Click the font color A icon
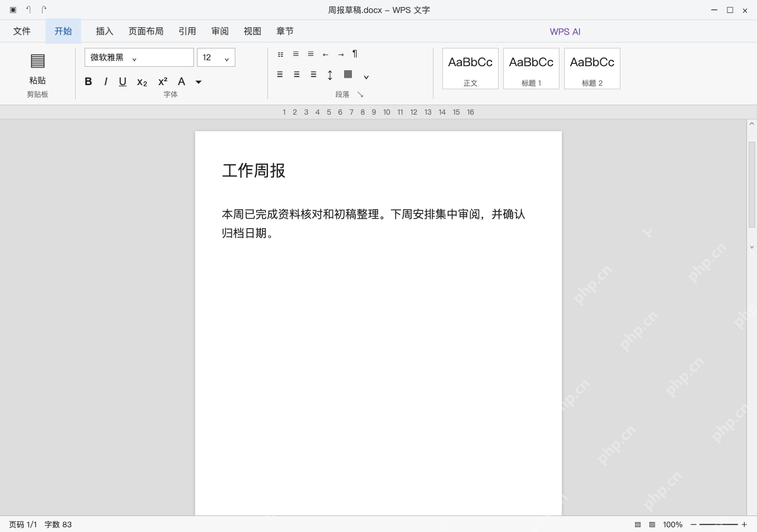 182,82
